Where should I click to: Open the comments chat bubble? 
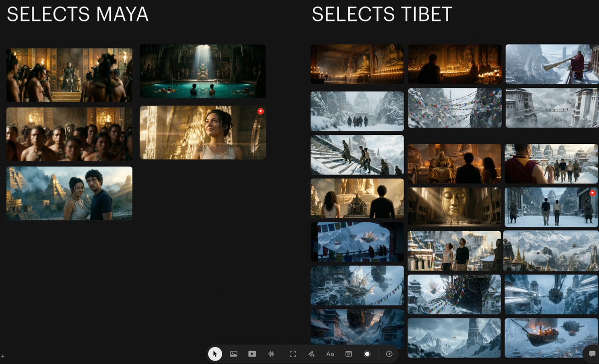(592, 354)
